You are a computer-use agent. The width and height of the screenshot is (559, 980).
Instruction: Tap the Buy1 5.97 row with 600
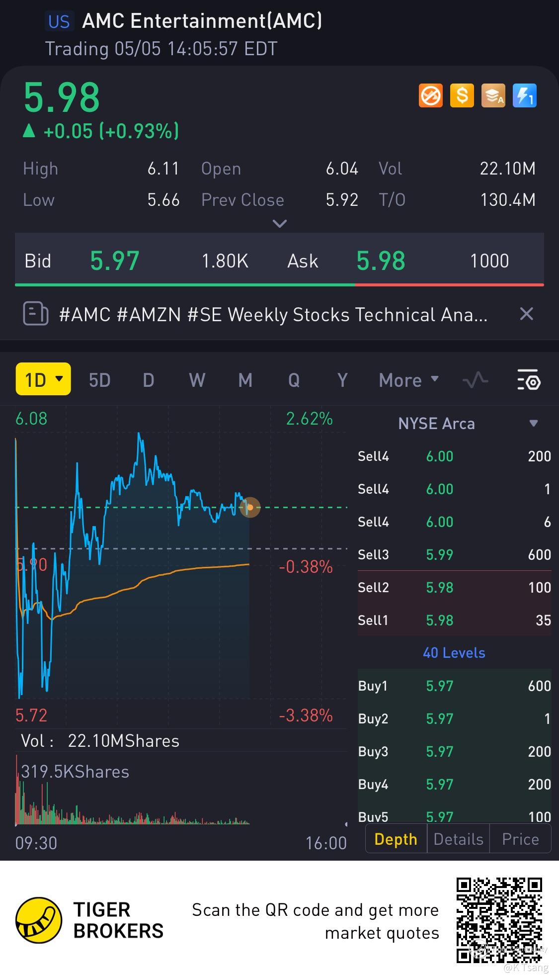(x=454, y=686)
